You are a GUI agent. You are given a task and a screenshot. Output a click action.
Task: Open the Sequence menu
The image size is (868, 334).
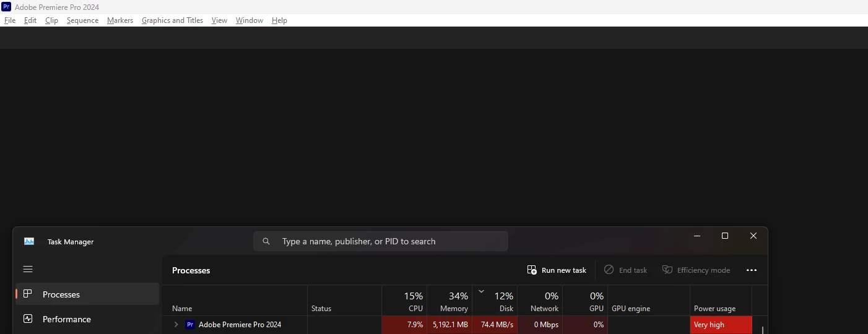[x=82, y=20]
